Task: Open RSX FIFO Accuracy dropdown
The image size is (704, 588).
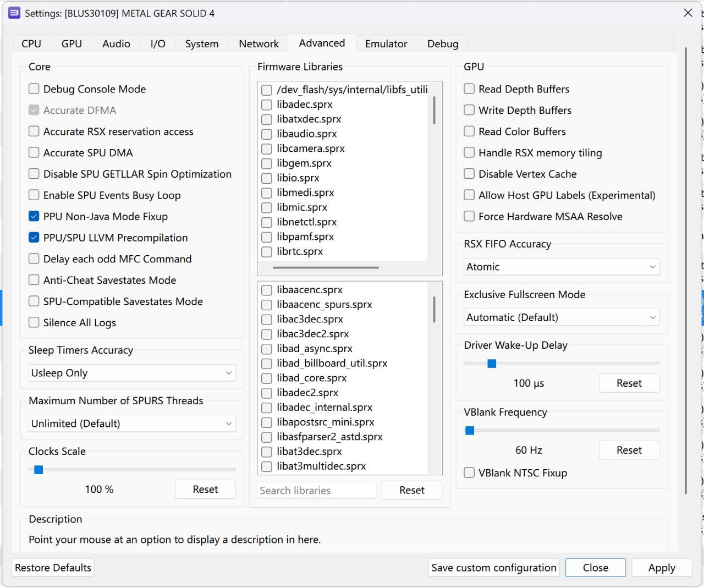Action: coord(562,267)
